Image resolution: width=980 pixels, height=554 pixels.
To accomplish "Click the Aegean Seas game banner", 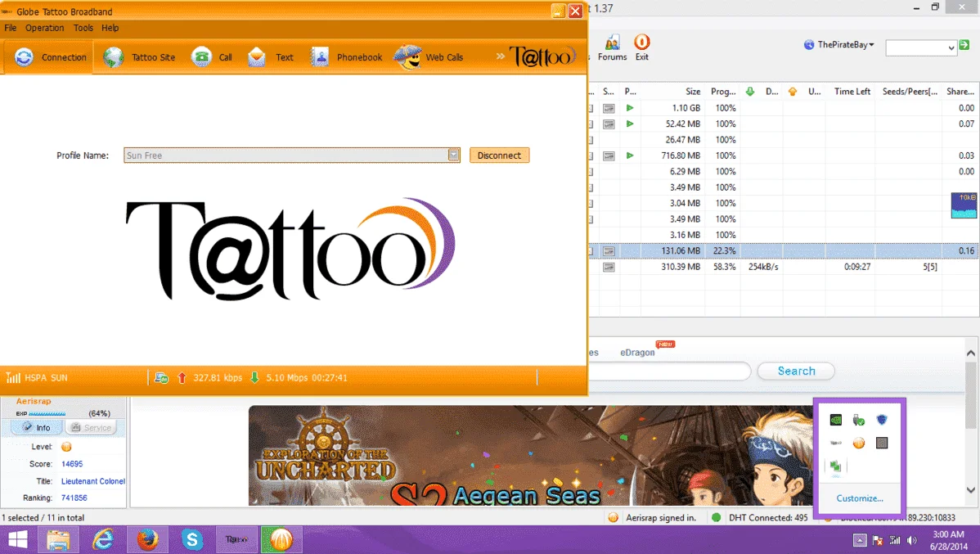I will point(530,456).
